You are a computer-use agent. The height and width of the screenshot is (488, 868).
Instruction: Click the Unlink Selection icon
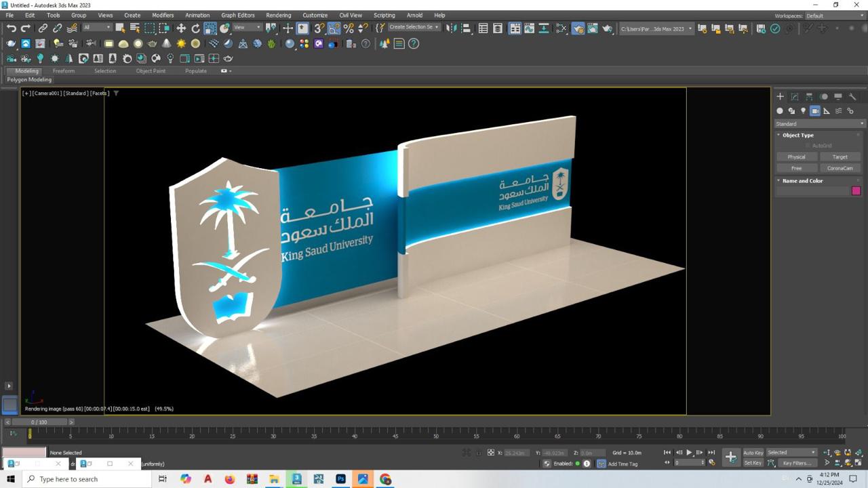tap(58, 28)
